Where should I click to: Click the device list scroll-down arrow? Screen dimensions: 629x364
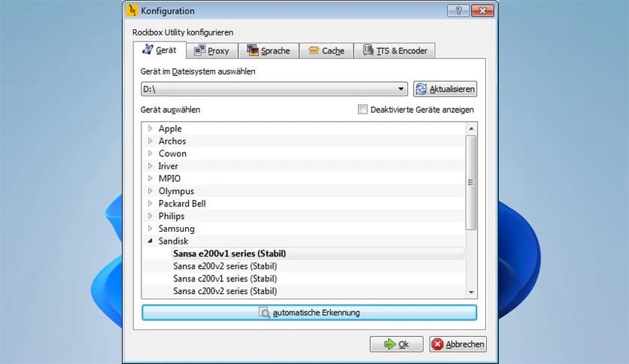(471, 293)
